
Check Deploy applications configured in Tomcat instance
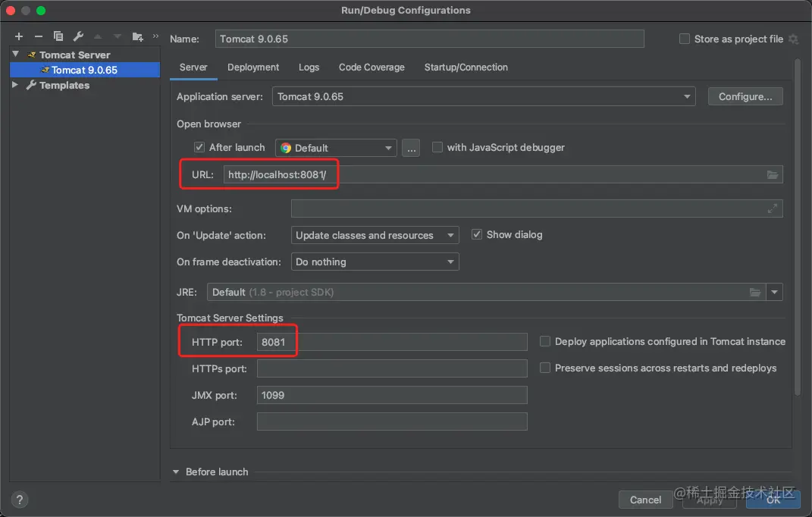click(x=545, y=341)
